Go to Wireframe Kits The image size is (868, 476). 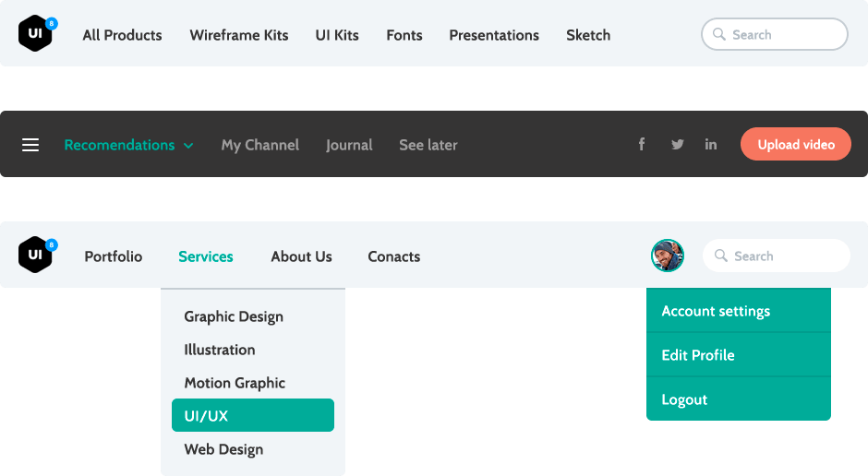pos(238,35)
